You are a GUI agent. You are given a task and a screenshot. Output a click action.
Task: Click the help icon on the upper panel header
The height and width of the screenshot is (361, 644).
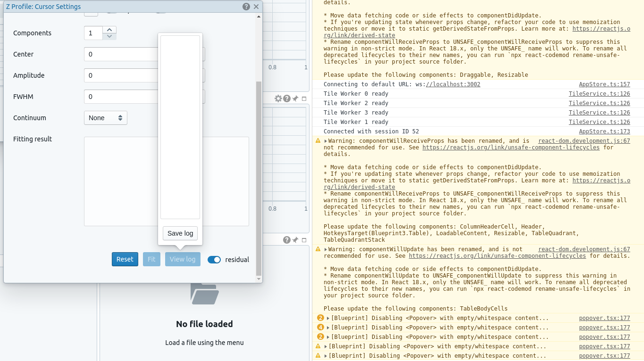point(286,98)
